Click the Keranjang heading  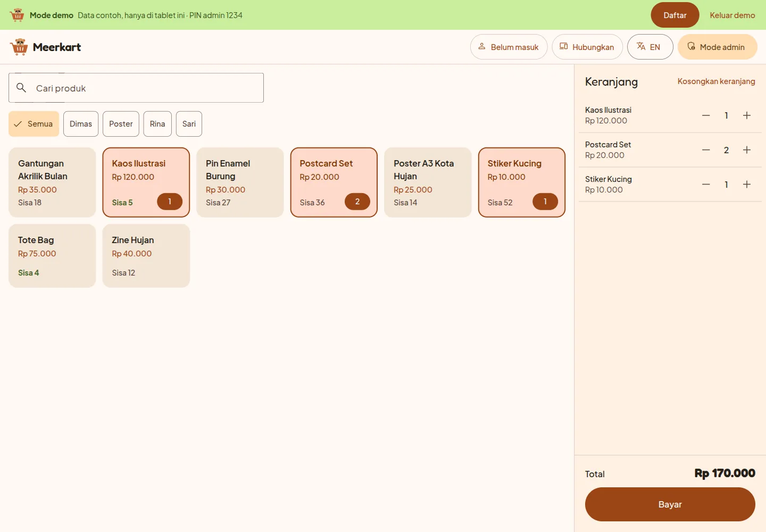coord(611,82)
